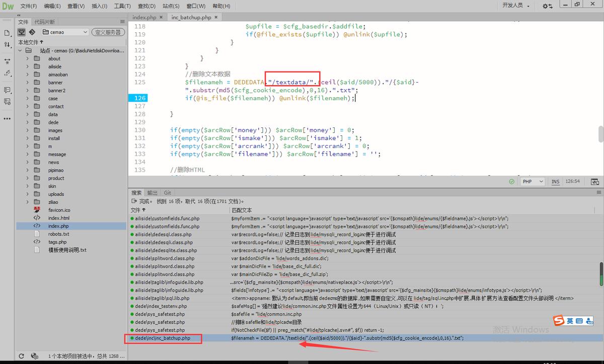Open the 站点(S) menu

click(x=171, y=6)
